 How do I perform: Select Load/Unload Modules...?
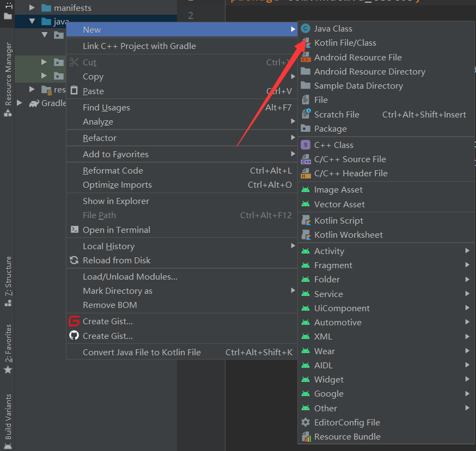tap(181, 276)
